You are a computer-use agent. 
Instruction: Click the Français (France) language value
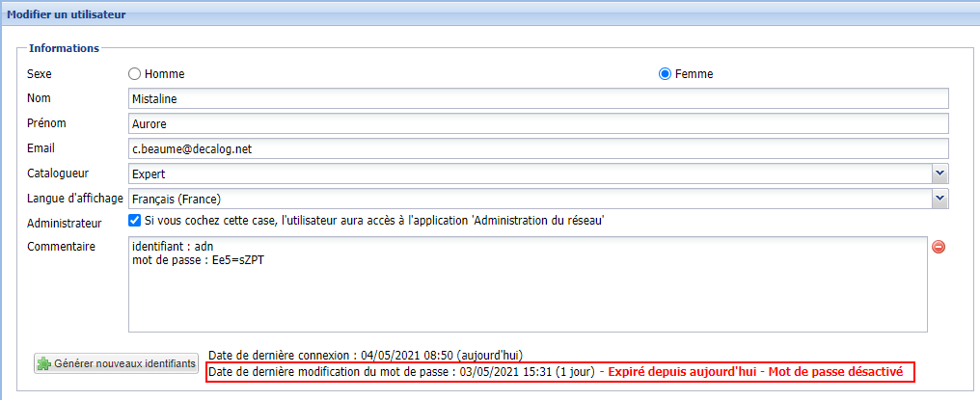tap(177, 199)
